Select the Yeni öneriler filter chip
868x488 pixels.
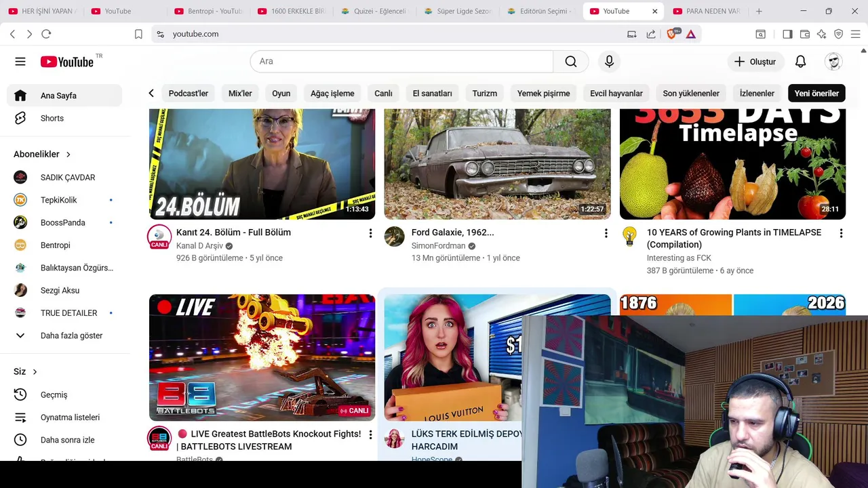click(x=816, y=94)
